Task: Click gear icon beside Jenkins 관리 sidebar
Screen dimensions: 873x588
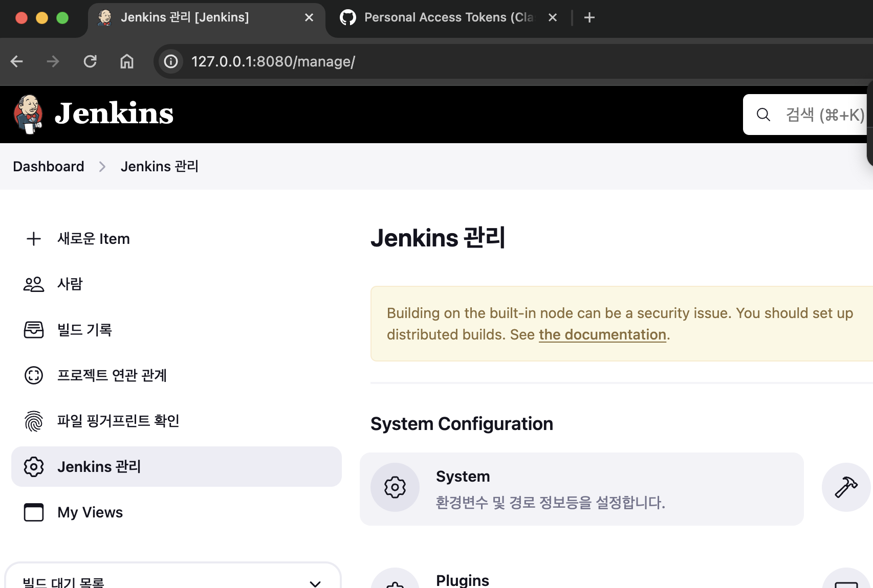Action: (x=34, y=467)
